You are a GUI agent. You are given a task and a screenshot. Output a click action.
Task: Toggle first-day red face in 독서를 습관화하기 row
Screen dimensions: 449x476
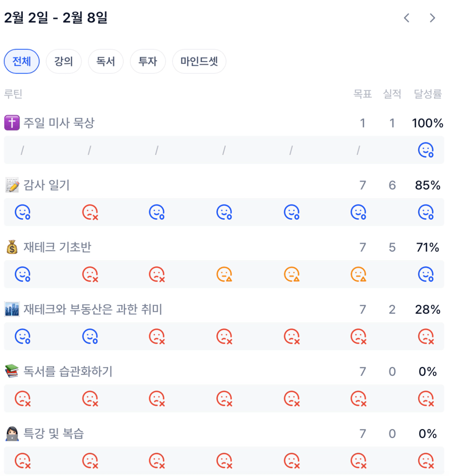coord(23,399)
